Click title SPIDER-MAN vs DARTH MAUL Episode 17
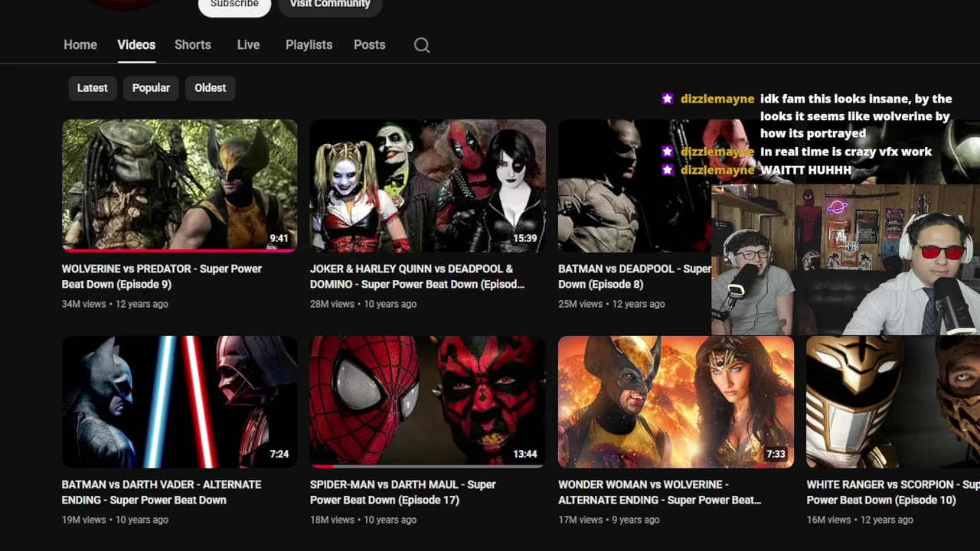Screen dimensions: 980x551 tap(403, 492)
